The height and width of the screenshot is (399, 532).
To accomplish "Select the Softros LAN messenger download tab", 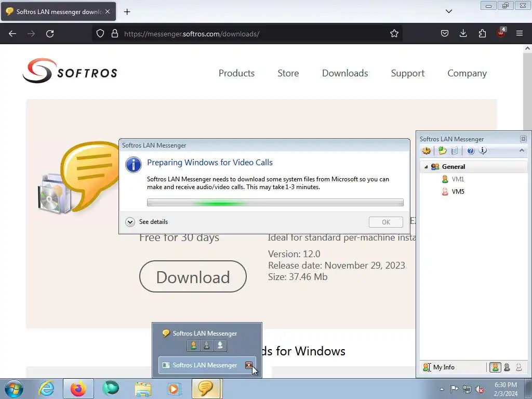I will (x=58, y=11).
